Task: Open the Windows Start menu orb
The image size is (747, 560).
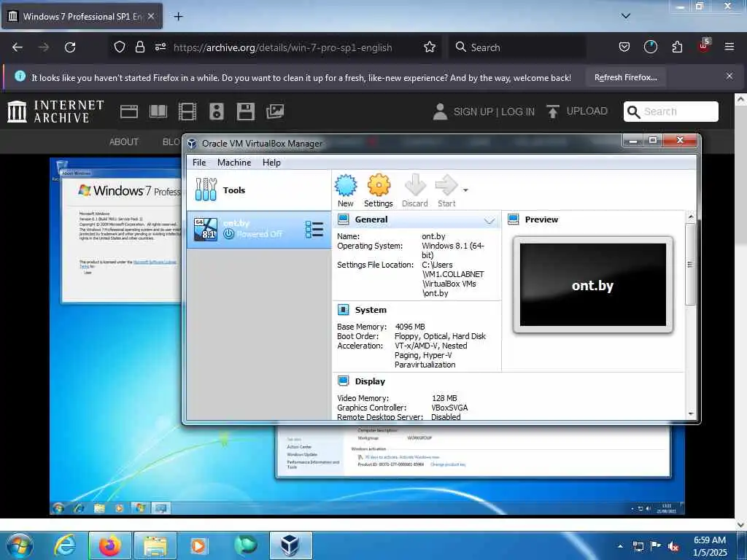Action: [20, 545]
